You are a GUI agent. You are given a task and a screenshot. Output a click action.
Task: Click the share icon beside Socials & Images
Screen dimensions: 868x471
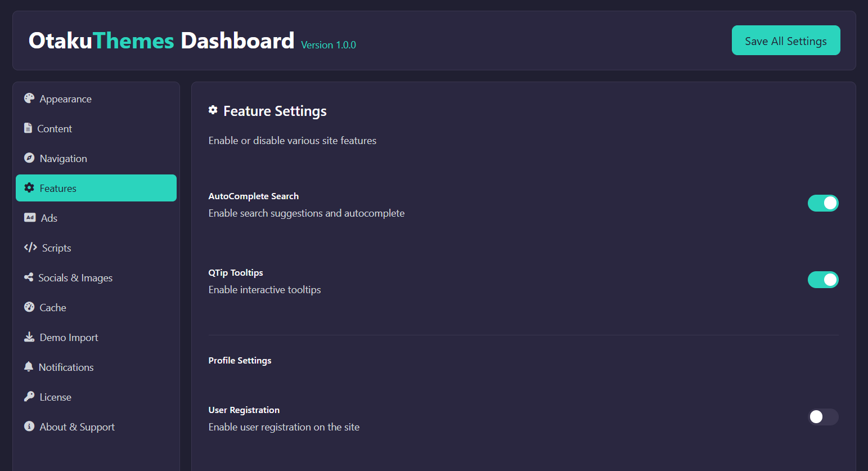(29, 277)
